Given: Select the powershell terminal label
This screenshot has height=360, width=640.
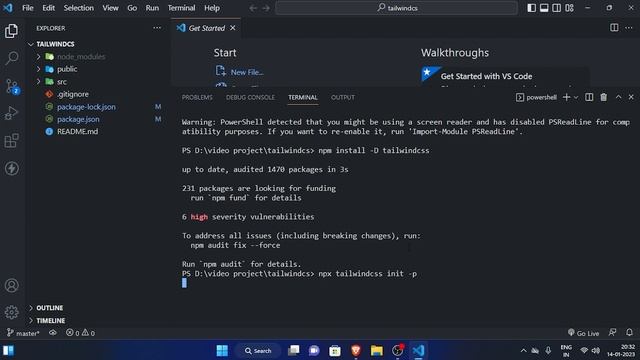Looking at the screenshot, I should pyautogui.click(x=536, y=97).
